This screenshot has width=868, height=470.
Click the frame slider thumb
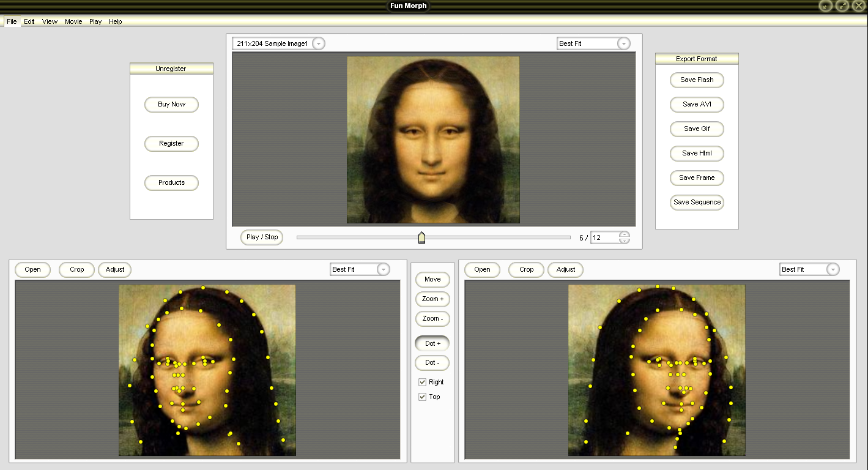[x=421, y=237]
